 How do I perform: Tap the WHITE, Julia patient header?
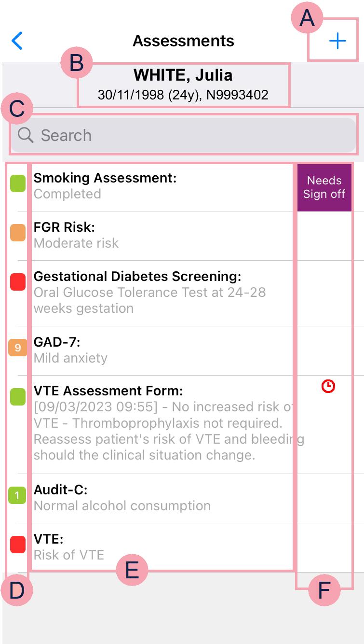pyautogui.click(x=183, y=84)
